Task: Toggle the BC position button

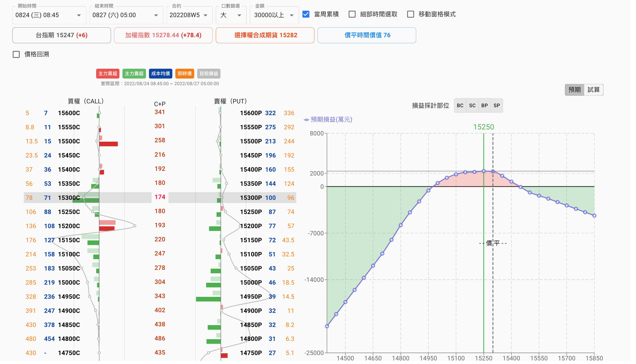Action: point(460,105)
